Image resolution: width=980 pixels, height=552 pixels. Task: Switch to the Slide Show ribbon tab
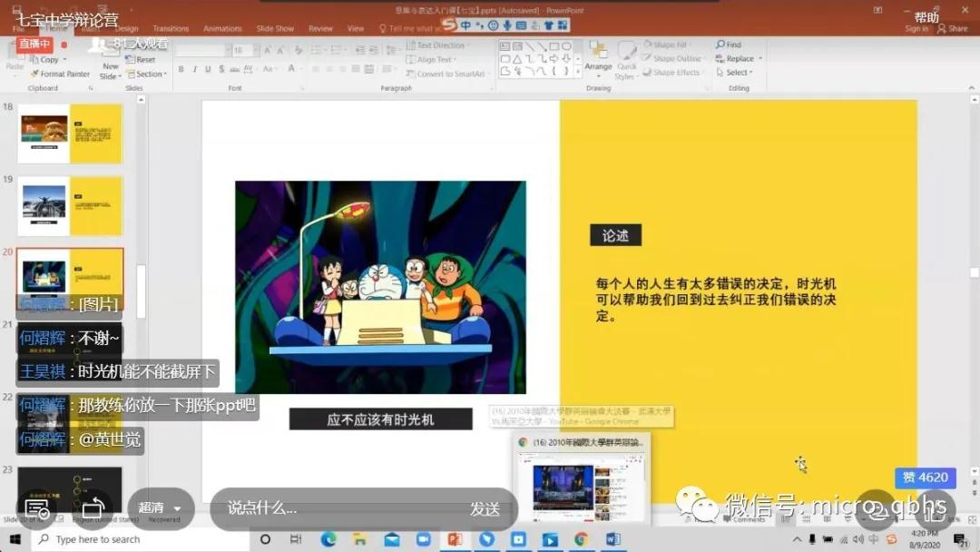pyautogui.click(x=275, y=28)
